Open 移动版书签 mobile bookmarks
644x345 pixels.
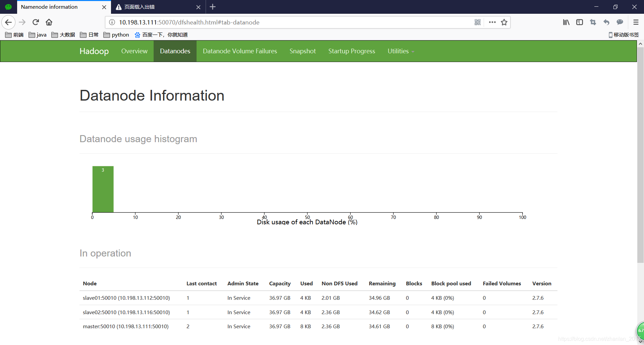pos(624,35)
